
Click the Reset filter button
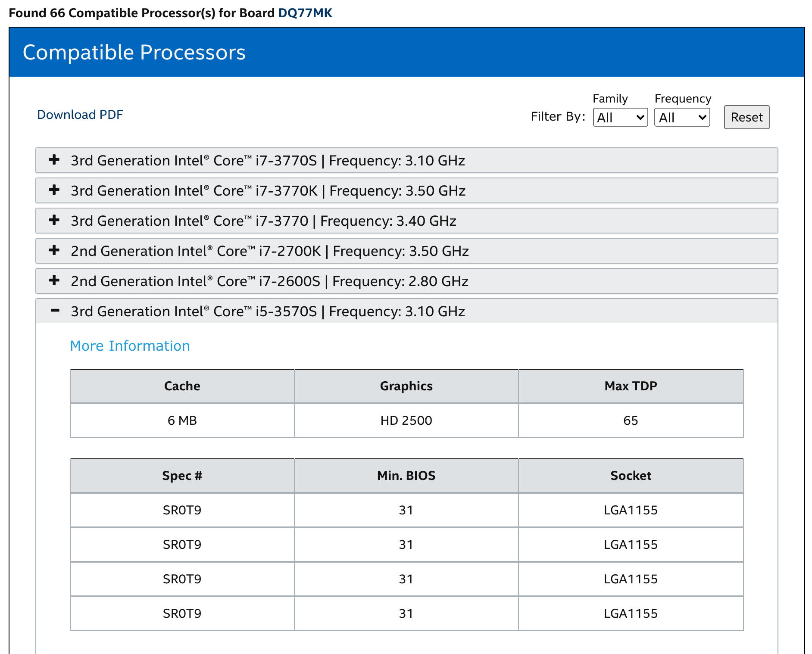click(746, 117)
